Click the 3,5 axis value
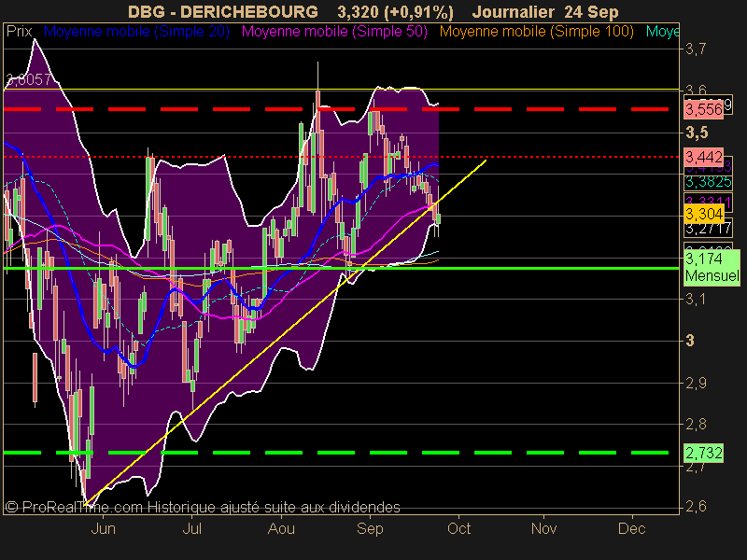 [x=697, y=133]
